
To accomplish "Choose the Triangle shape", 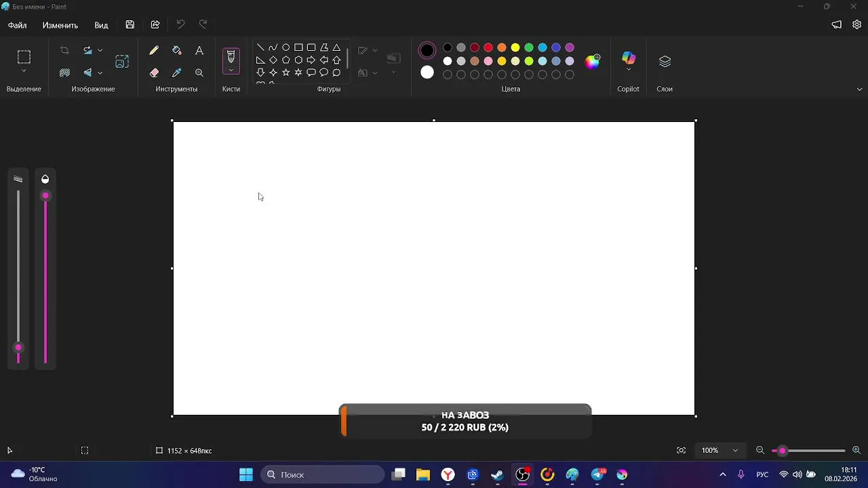I will pos(336,47).
